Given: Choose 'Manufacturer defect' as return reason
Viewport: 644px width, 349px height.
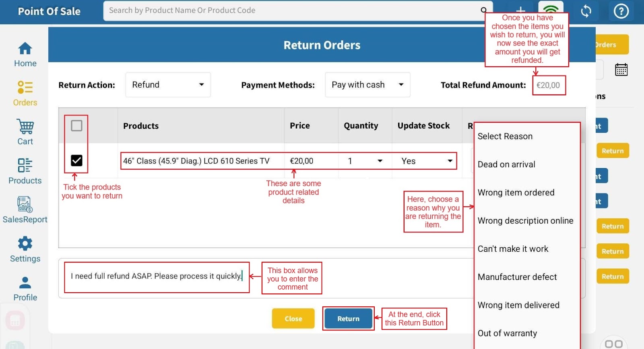Looking at the screenshot, I should (517, 277).
